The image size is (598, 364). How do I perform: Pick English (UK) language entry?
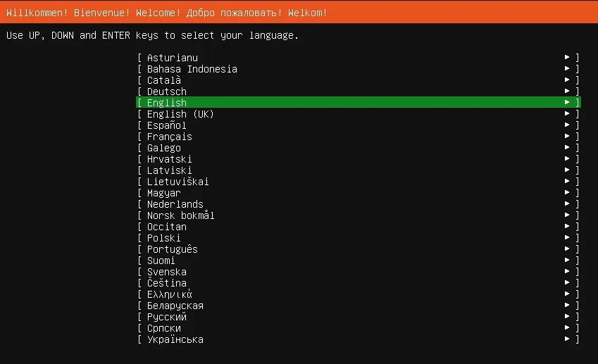pyautogui.click(x=359, y=114)
